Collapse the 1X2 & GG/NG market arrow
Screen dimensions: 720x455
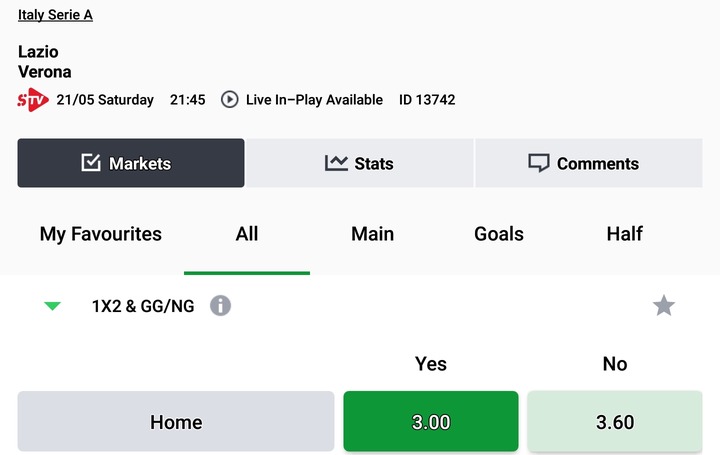(52, 306)
